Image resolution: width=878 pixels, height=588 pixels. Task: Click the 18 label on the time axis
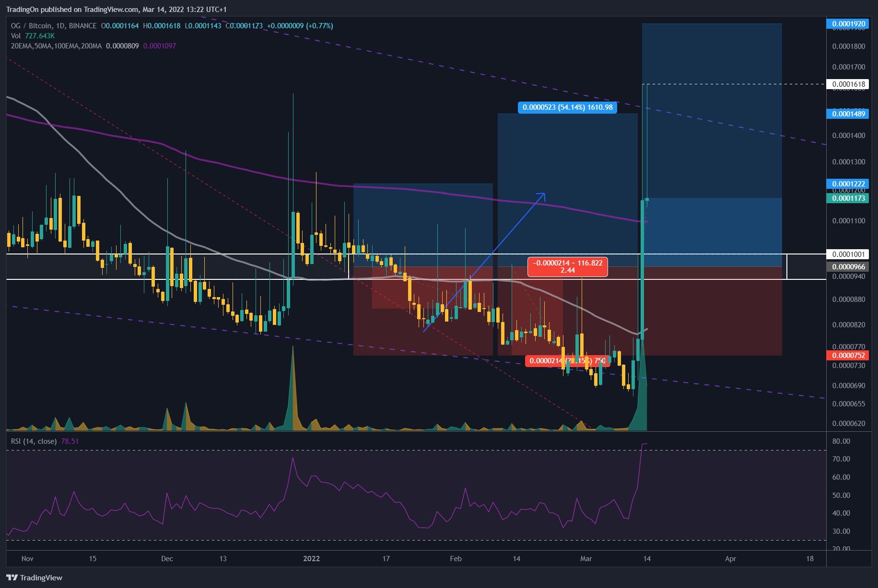pos(810,559)
